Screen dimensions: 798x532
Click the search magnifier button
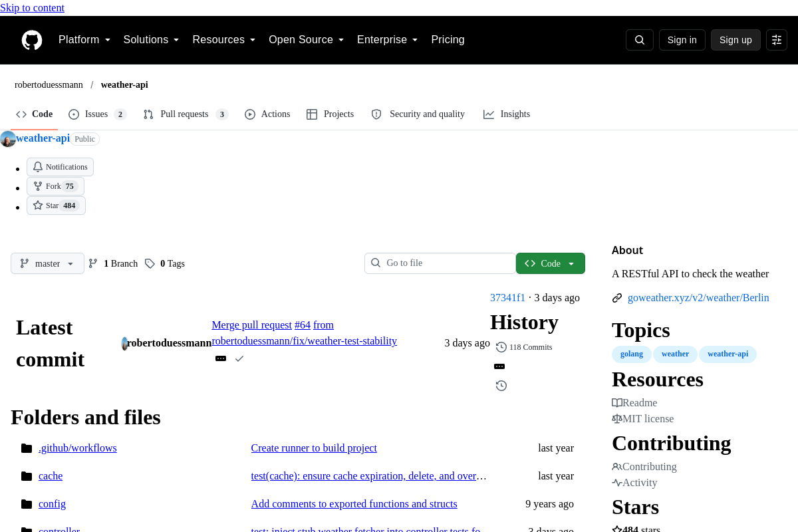point(640,40)
